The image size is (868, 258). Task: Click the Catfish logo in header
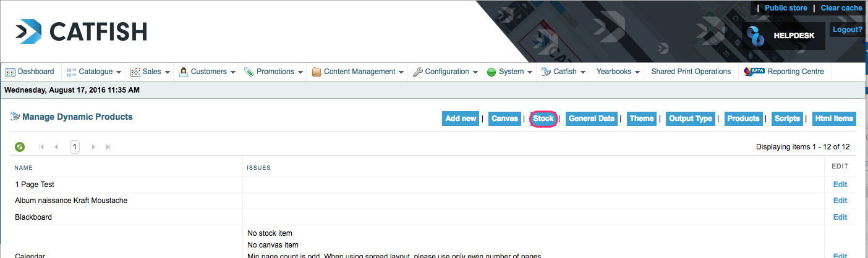[81, 31]
